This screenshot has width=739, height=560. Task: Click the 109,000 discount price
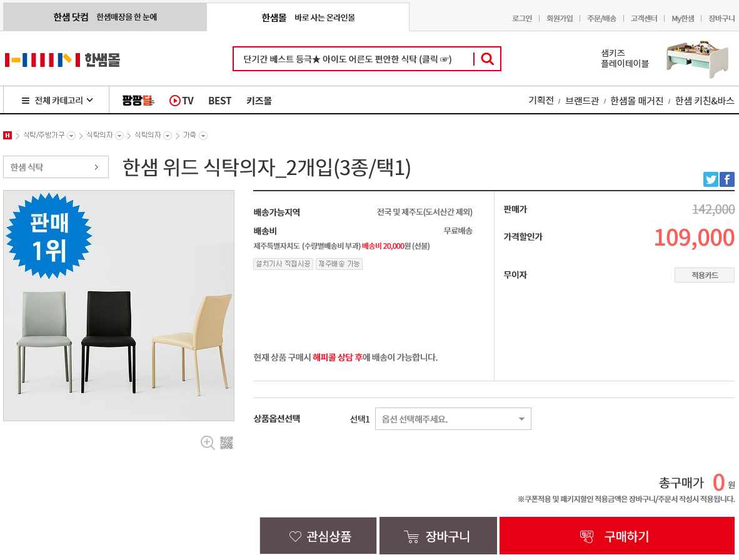694,238
